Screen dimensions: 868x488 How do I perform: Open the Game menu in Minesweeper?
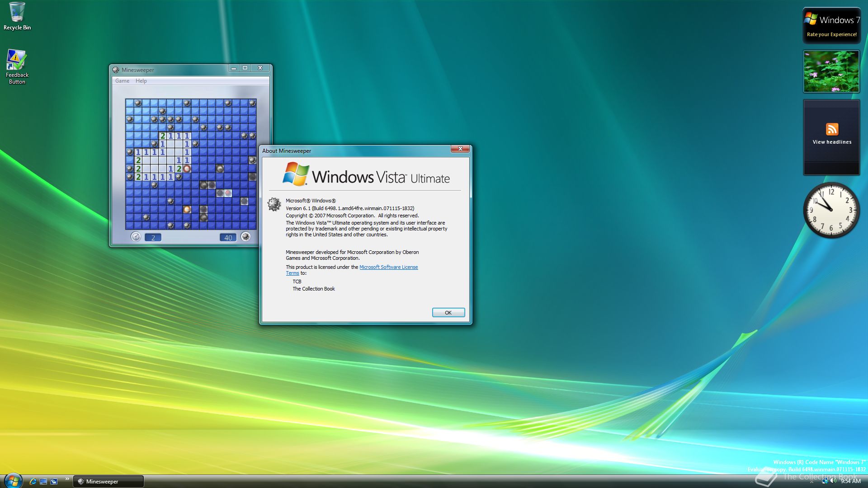[x=122, y=81]
